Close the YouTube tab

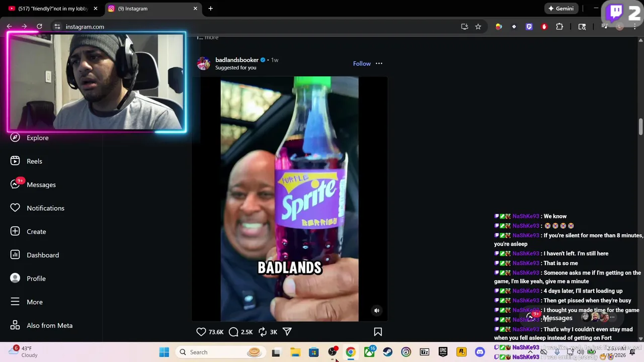coord(96,9)
